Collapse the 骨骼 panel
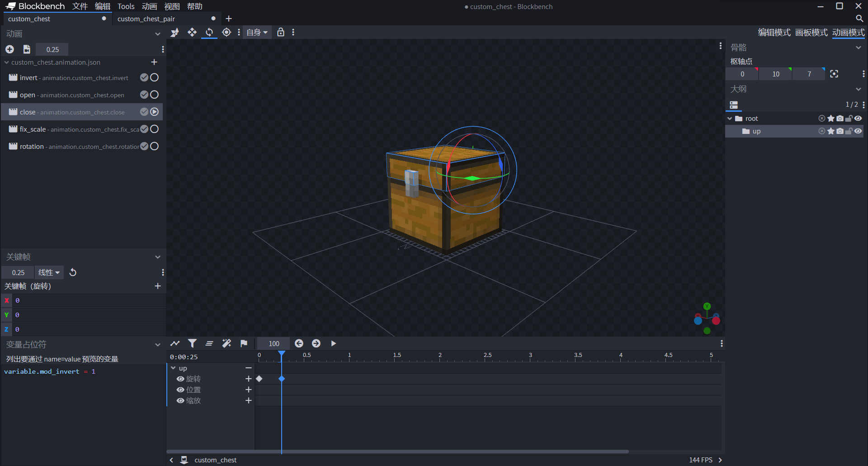The image size is (868, 466). coord(859,48)
